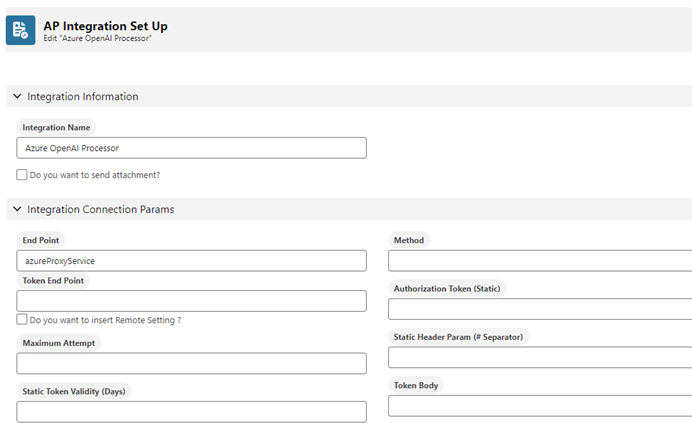This screenshot has width=692, height=430.
Task: Click the Edit "Azure OpenAI Processor" subtitle
Action: 97,38
